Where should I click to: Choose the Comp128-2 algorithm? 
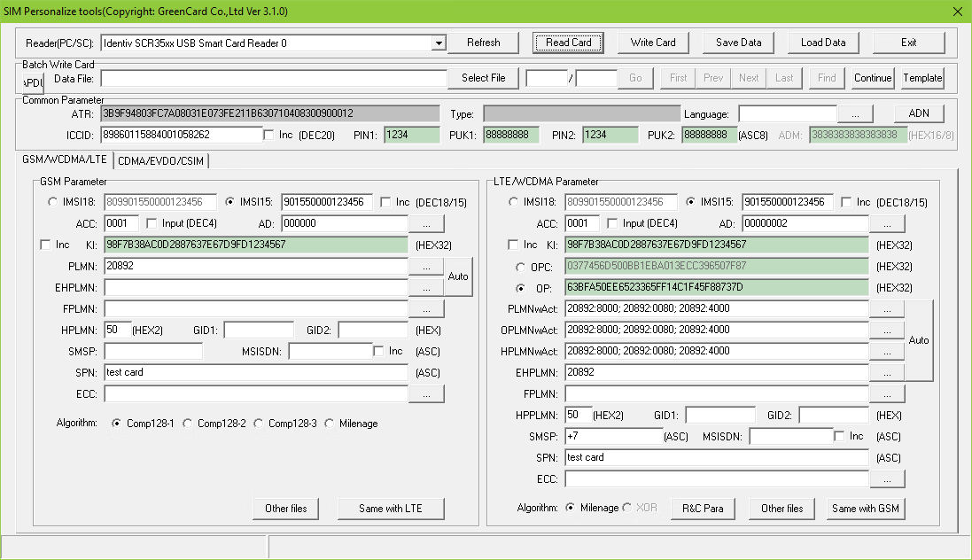pos(188,424)
